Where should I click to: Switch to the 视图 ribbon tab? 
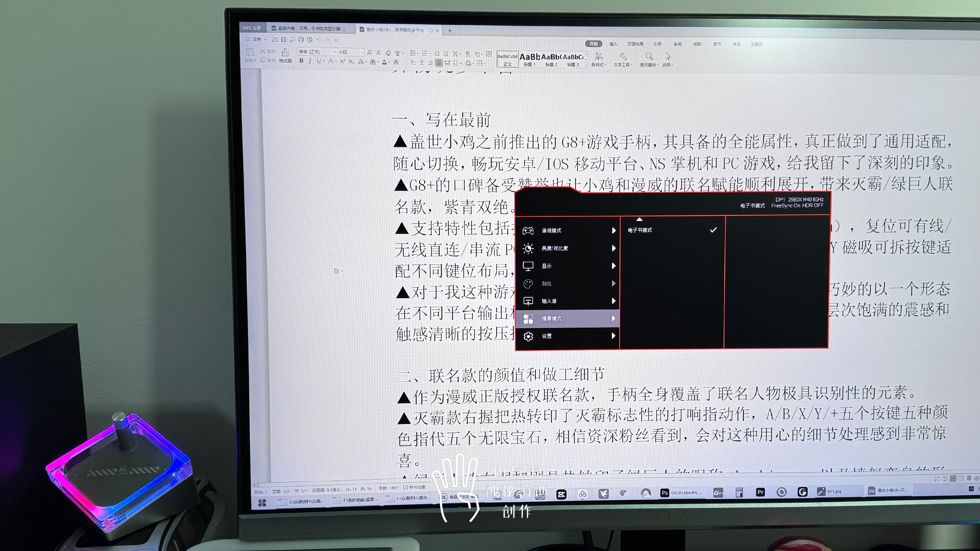(697, 44)
